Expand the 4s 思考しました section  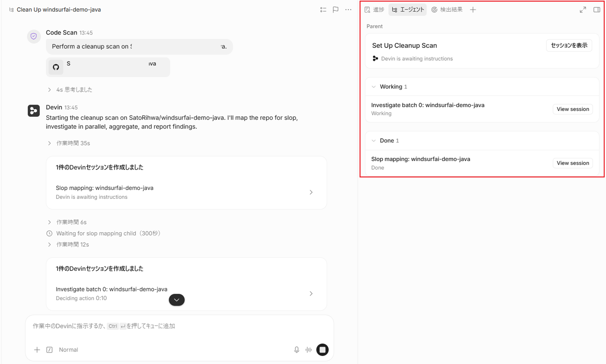[x=70, y=90]
